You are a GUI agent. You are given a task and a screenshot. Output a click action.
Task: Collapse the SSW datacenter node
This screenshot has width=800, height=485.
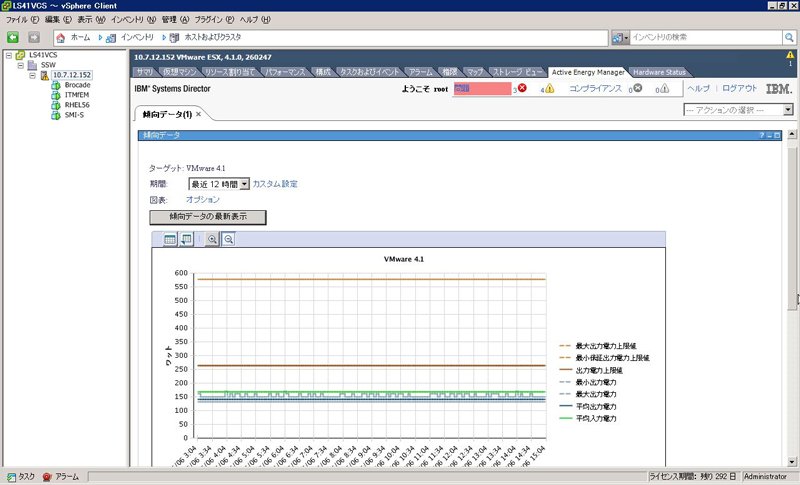[x=20, y=65]
